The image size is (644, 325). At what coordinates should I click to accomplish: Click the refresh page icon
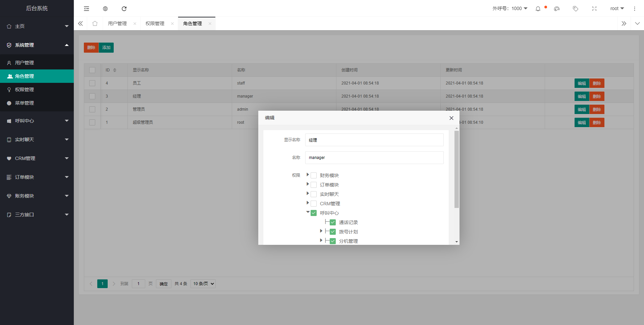click(x=124, y=9)
